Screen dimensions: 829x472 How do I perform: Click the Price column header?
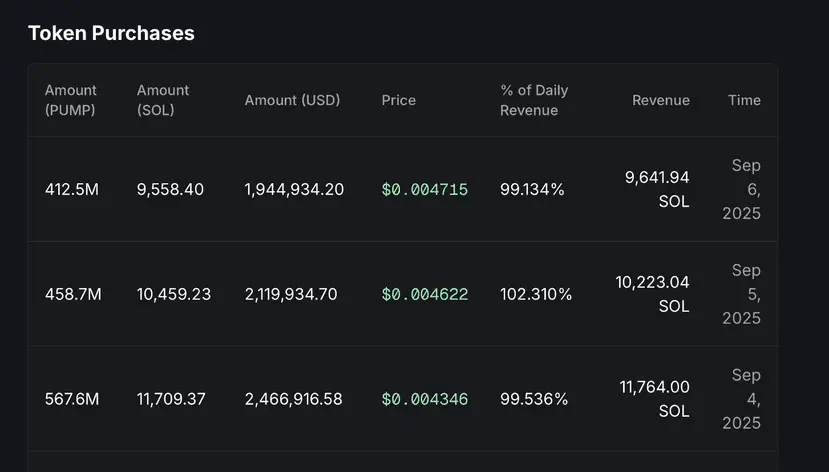click(x=399, y=100)
